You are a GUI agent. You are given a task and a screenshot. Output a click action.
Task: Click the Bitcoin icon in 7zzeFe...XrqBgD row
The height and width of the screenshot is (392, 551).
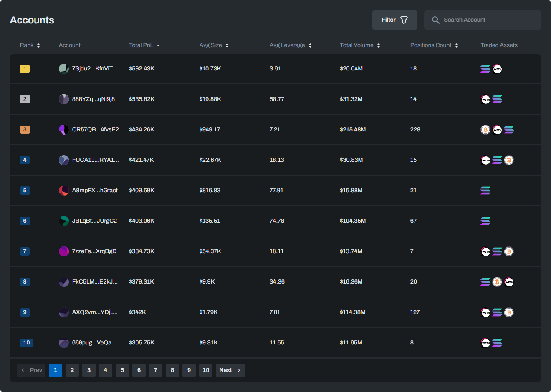point(509,251)
